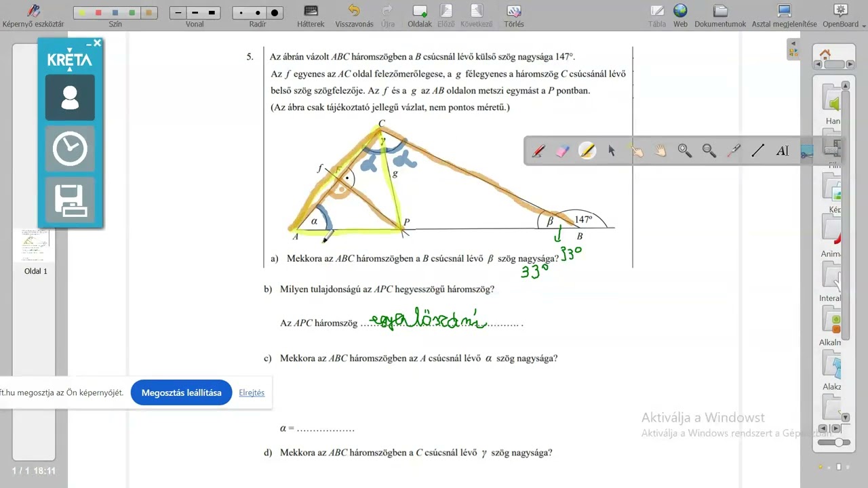Open Hátterek background chooser
The image size is (868, 488).
coord(311,16)
